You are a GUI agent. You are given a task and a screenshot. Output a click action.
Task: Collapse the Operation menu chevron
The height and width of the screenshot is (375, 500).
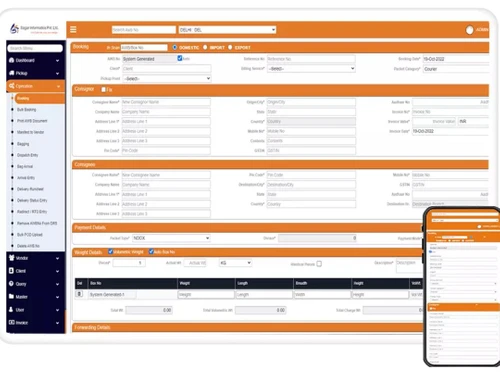point(58,86)
